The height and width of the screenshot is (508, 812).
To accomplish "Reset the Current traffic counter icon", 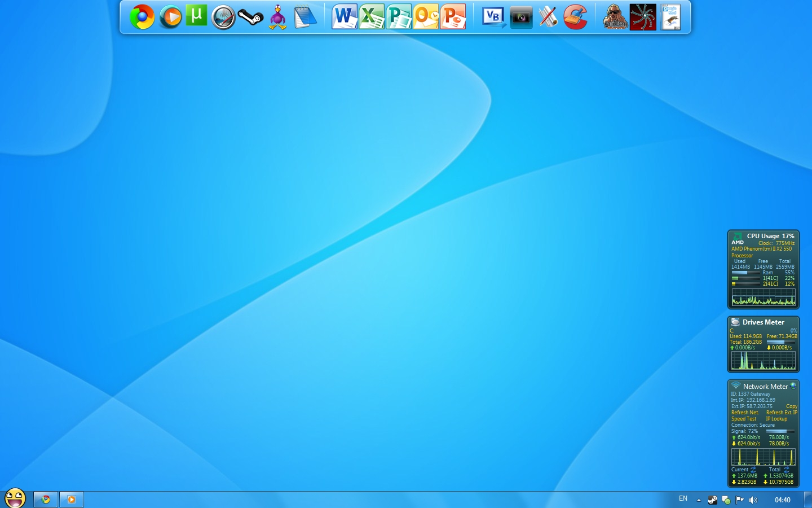I will [753, 469].
